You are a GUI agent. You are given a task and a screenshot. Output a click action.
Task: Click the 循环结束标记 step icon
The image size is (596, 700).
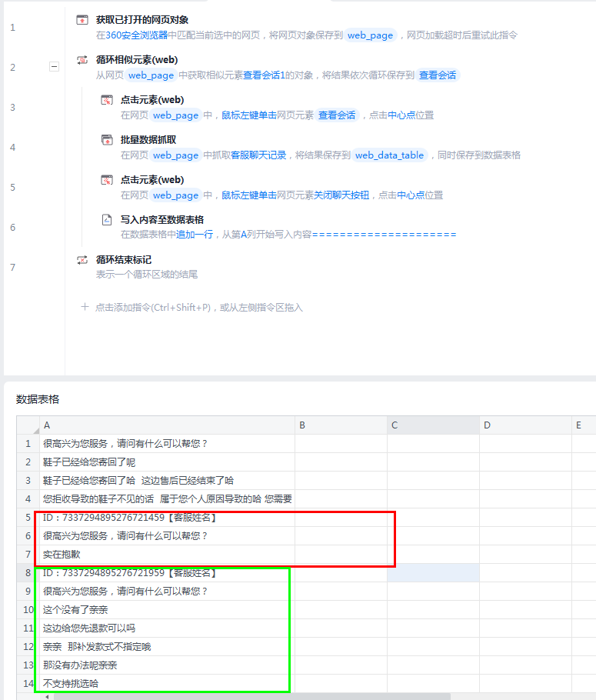(82, 260)
